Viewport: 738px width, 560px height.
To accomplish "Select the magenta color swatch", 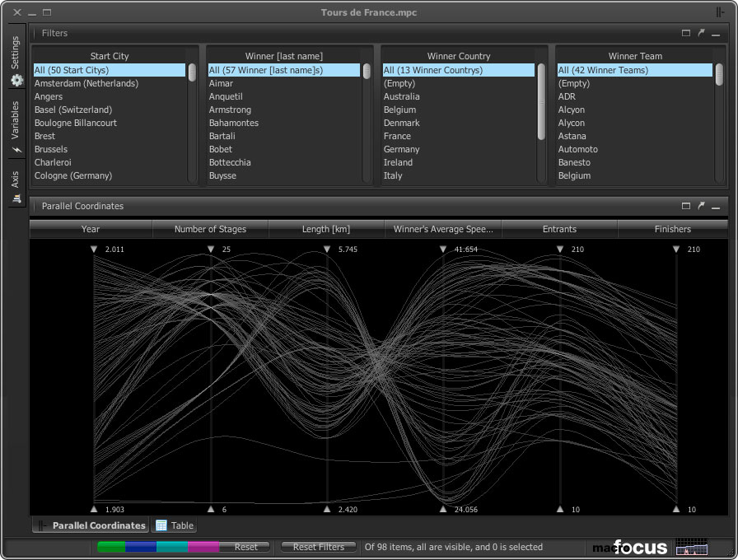I will point(203,547).
